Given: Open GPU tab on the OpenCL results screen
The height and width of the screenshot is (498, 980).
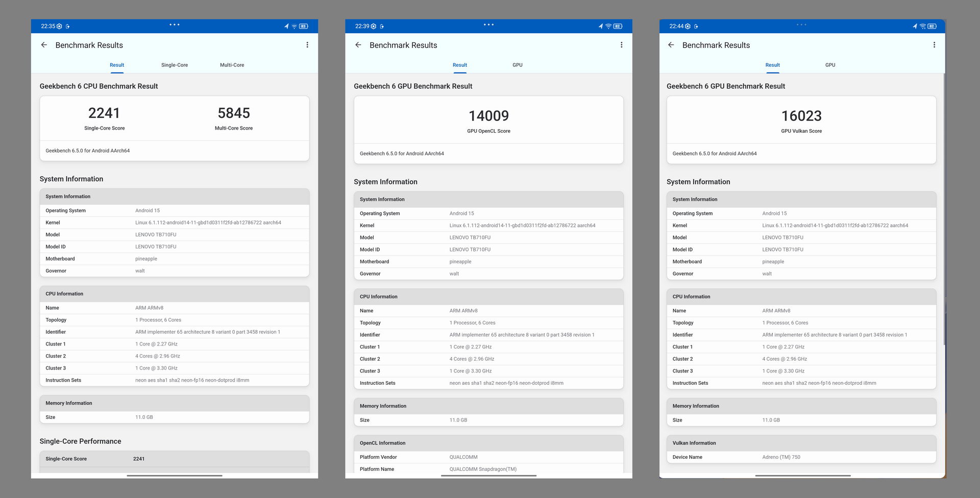Looking at the screenshot, I should (x=518, y=65).
